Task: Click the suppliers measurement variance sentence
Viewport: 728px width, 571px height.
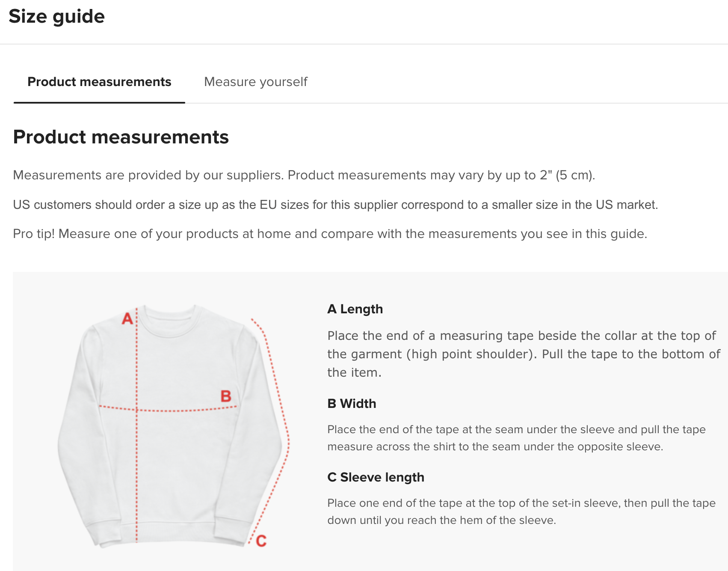Action: point(304,175)
